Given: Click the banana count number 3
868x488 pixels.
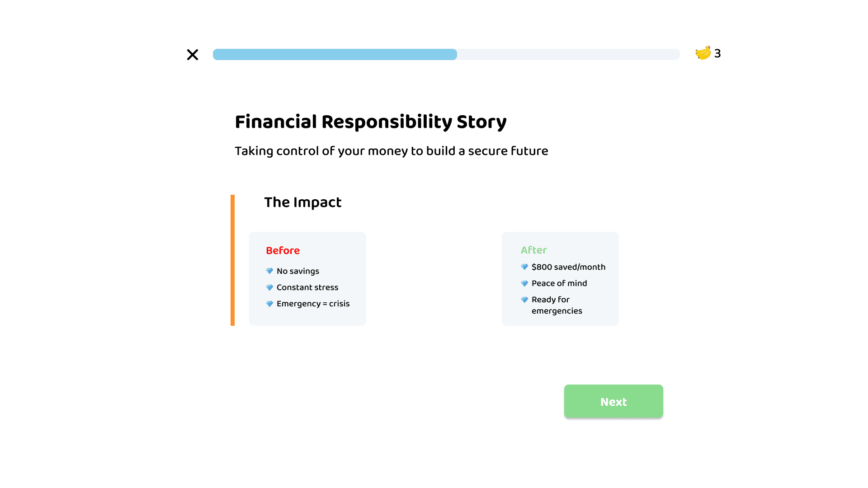Looking at the screenshot, I should tap(717, 53).
